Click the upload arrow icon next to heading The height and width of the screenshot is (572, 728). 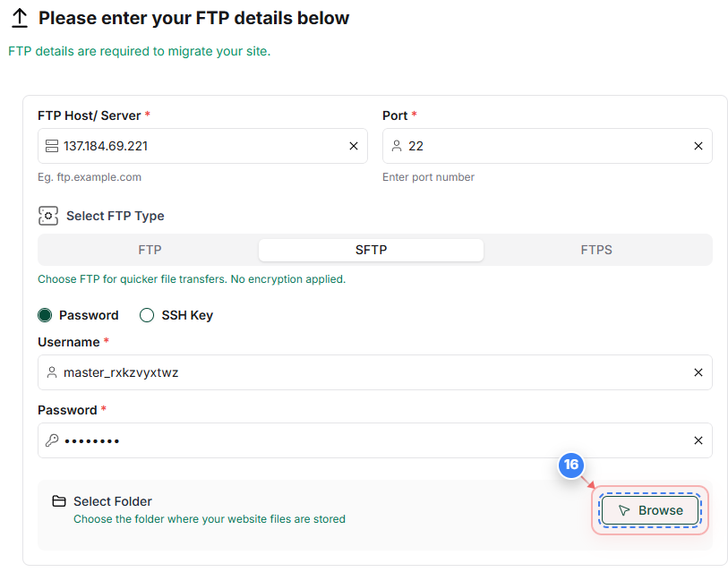click(19, 17)
